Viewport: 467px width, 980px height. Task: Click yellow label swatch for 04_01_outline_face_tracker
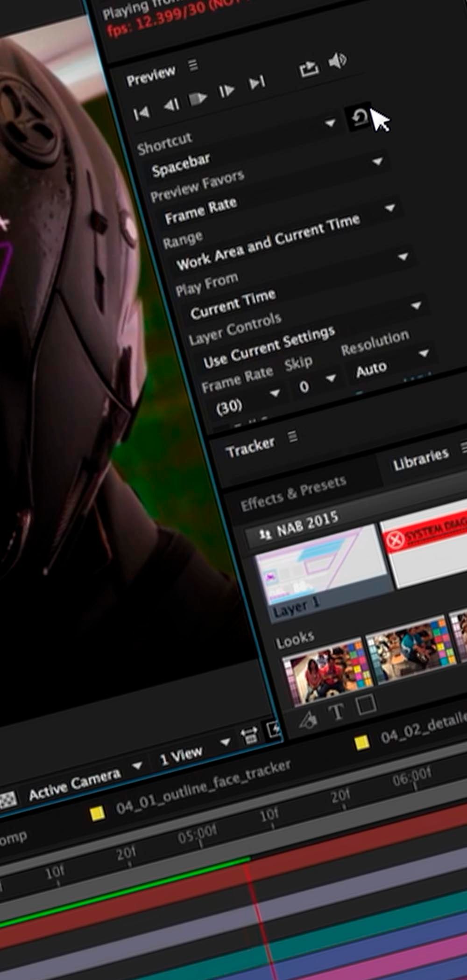pyautogui.click(x=98, y=813)
